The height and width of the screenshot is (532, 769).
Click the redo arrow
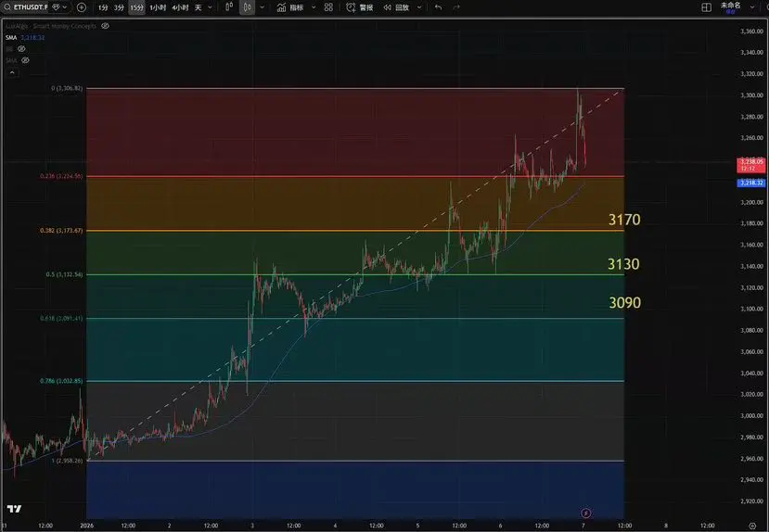456,7
